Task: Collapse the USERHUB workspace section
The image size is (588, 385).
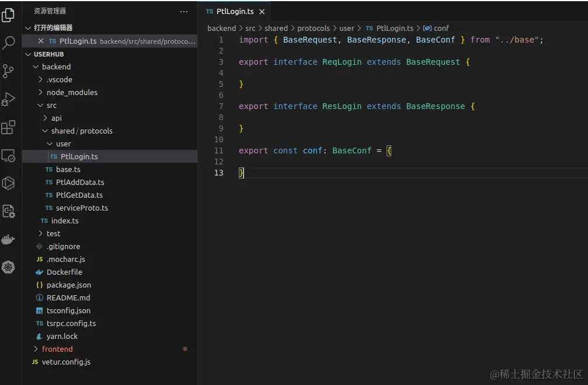Action: (x=28, y=54)
